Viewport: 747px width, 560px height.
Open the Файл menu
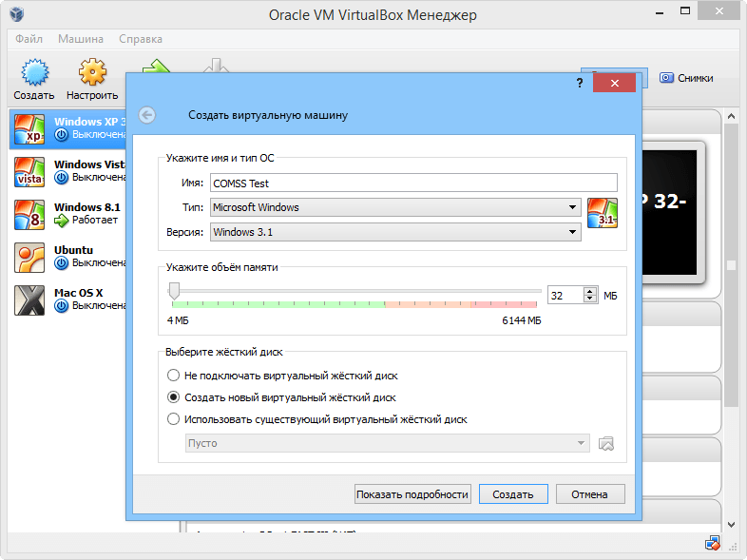click(x=29, y=39)
